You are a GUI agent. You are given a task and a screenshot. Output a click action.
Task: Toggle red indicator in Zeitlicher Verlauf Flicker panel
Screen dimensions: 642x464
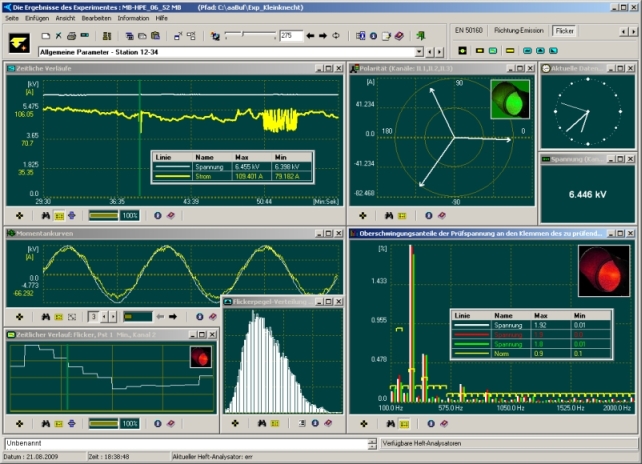pyautogui.click(x=200, y=357)
